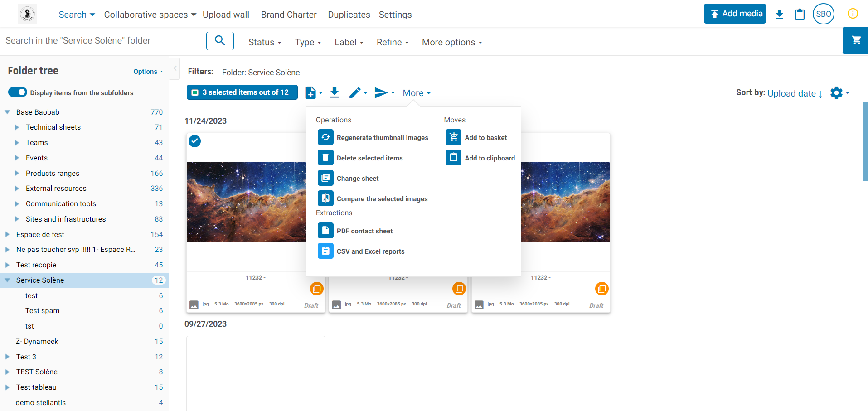868x411 pixels.
Task: Click Add media button
Action: [735, 14]
